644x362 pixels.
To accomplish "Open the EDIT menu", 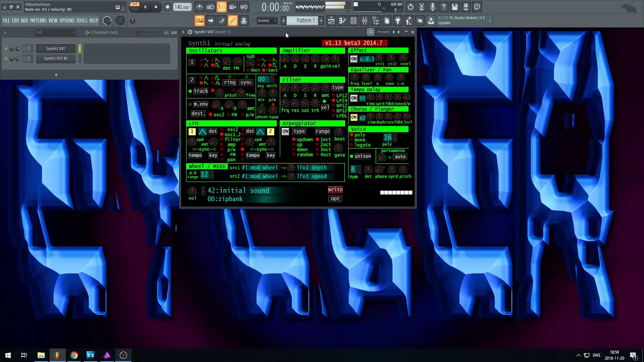I will 16,21.
